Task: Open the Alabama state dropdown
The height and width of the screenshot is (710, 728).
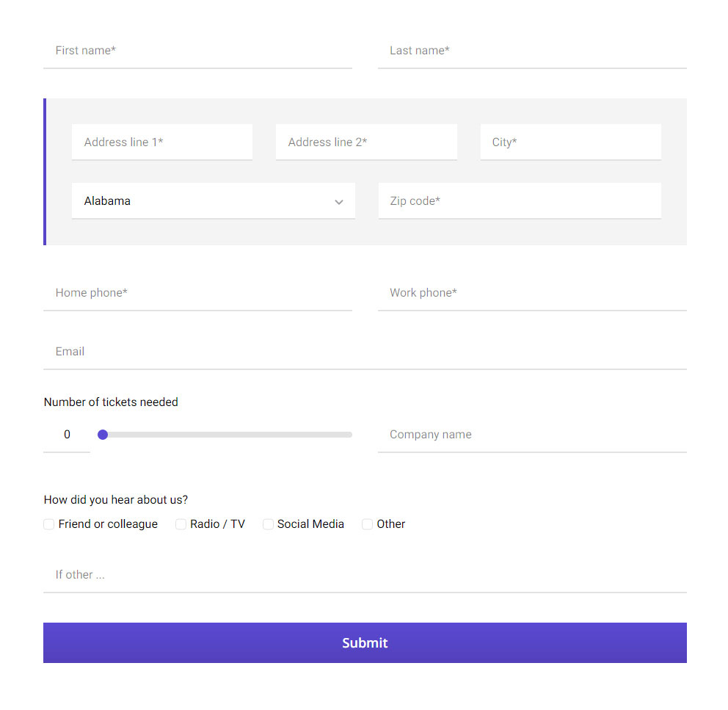Action: pos(213,200)
